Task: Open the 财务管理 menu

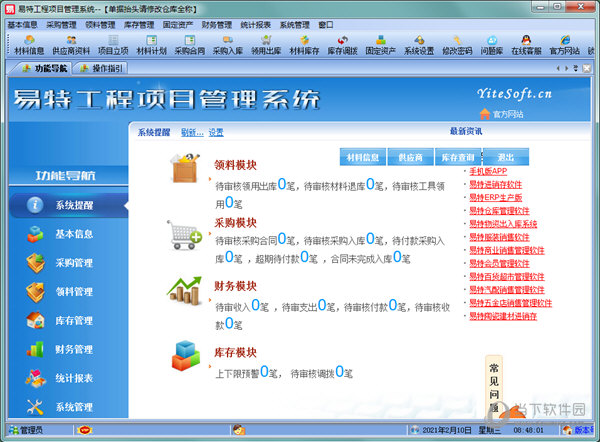Action: (217, 25)
